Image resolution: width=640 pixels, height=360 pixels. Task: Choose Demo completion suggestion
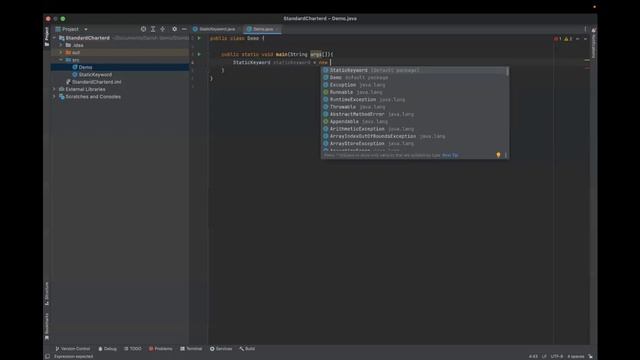414,78
